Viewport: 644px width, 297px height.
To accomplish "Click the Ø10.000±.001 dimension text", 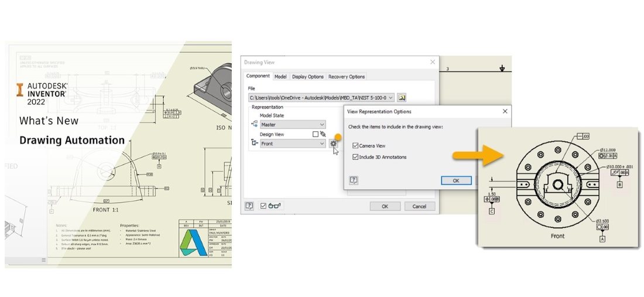I will point(620,167).
